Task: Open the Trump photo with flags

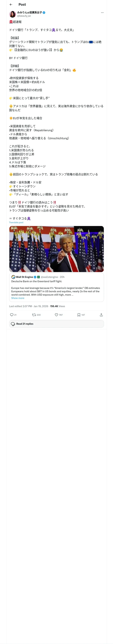Action: coord(56,249)
